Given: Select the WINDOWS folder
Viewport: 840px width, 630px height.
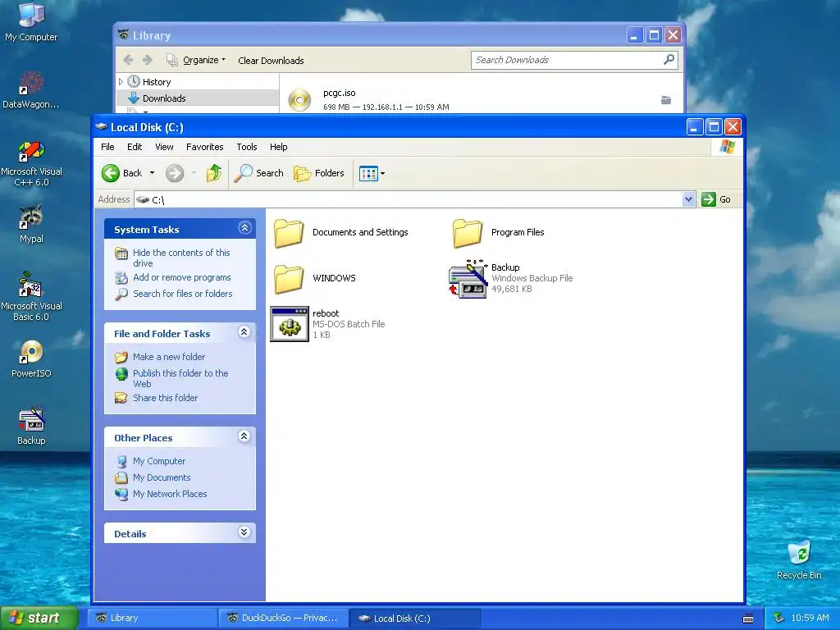Looking at the screenshot, I should pos(315,279).
